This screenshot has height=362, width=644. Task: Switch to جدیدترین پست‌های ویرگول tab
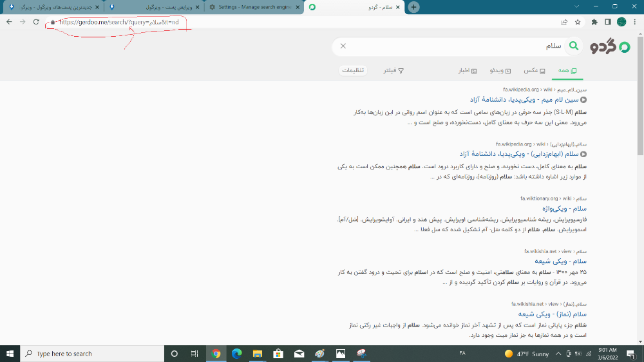[53, 7]
